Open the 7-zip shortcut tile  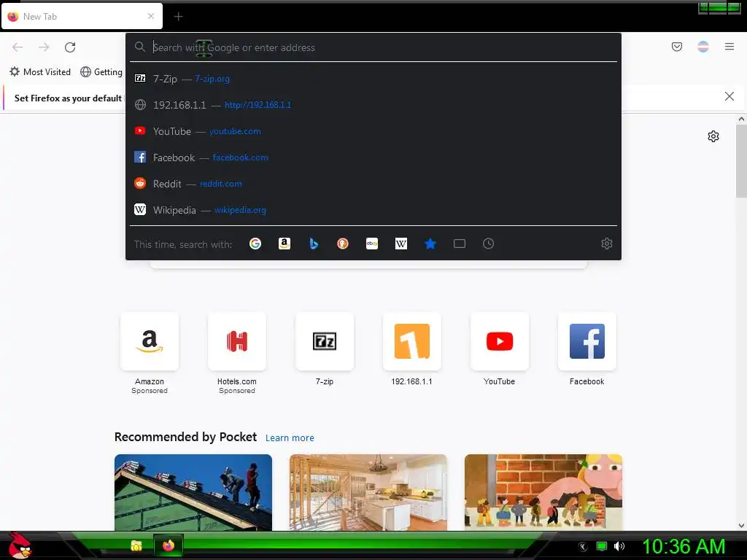[325, 341]
